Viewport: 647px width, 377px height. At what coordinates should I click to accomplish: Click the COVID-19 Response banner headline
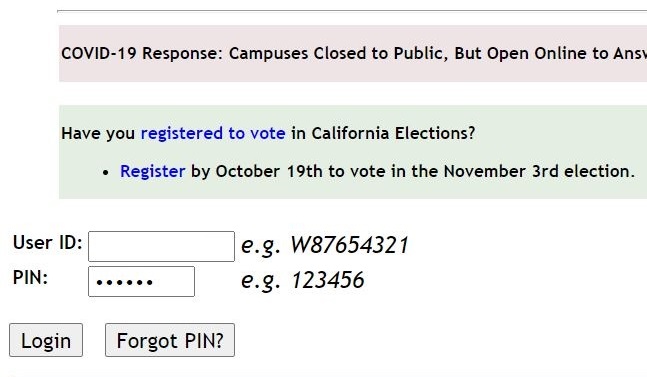(x=354, y=54)
